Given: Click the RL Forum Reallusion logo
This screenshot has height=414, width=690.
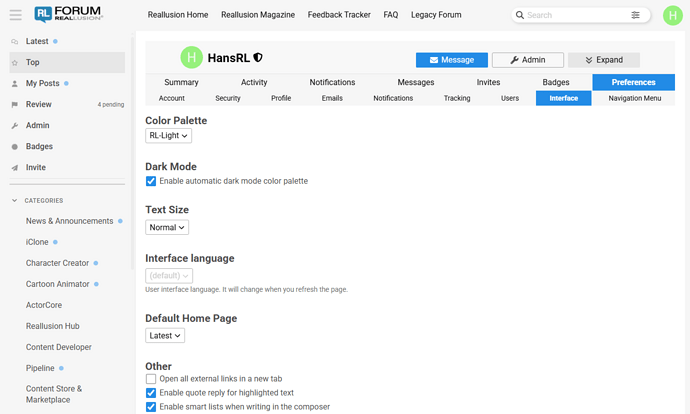Looking at the screenshot, I should [x=68, y=15].
